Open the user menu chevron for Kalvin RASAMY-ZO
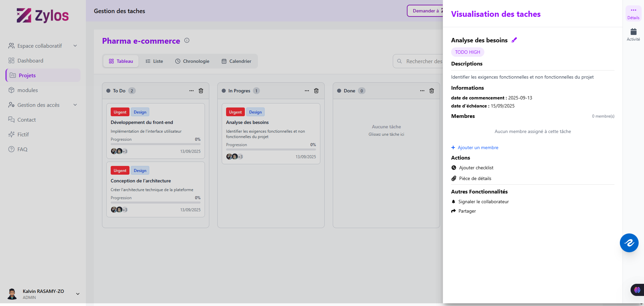Image resolution: width=644 pixels, height=306 pixels. pos(77,294)
